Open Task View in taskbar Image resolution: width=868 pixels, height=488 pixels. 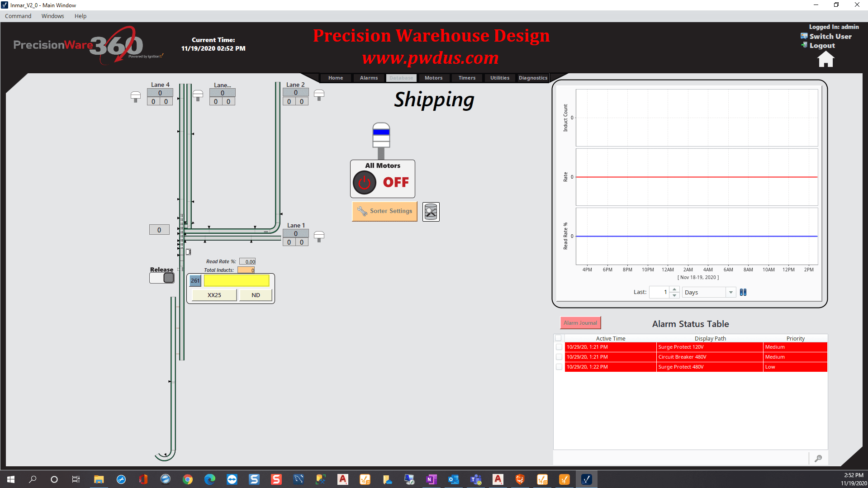pyautogui.click(x=76, y=479)
